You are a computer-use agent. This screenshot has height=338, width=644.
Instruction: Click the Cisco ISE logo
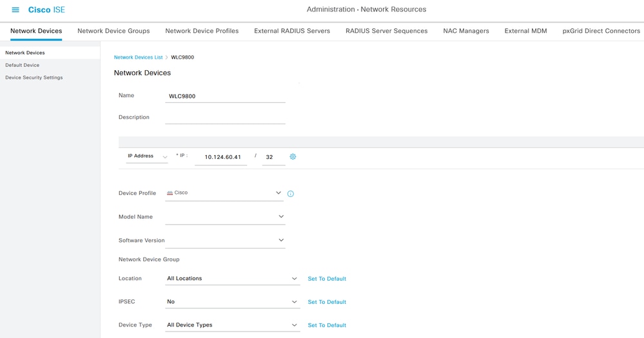(46, 10)
